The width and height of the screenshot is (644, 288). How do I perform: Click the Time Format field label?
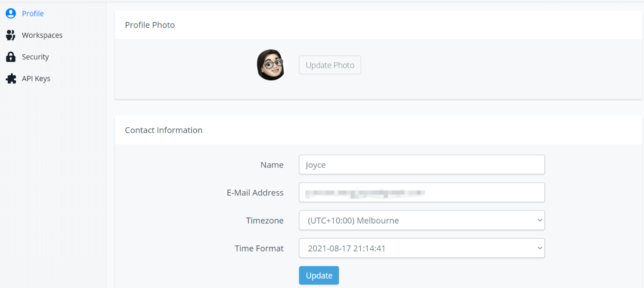[259, 248]
